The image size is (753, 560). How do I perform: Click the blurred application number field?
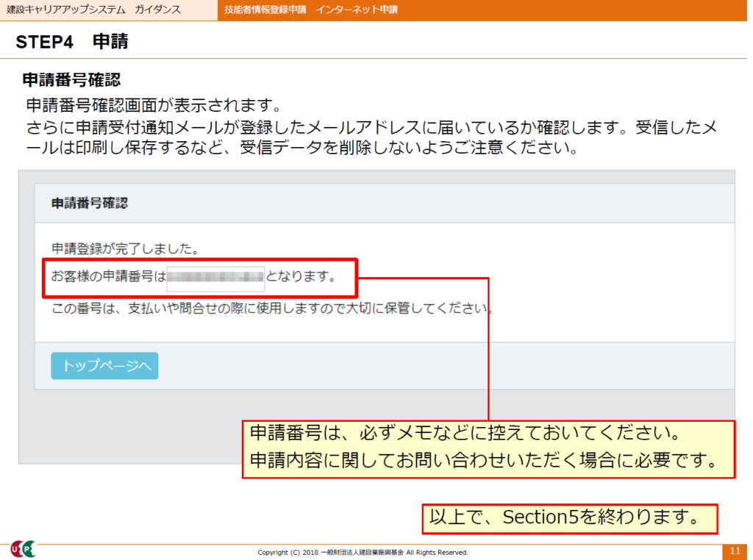pyautogui.click(x=215, y=278)
